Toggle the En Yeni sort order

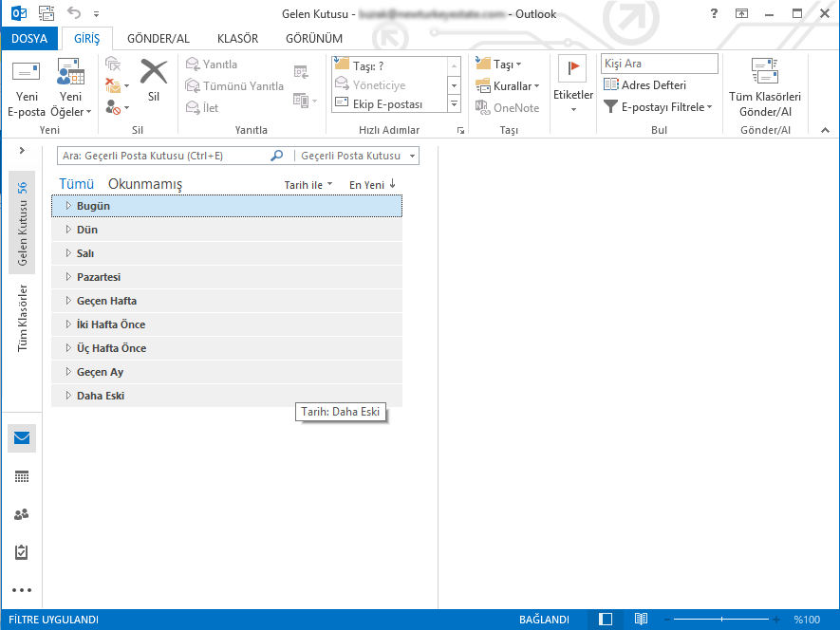click(372, 185)
